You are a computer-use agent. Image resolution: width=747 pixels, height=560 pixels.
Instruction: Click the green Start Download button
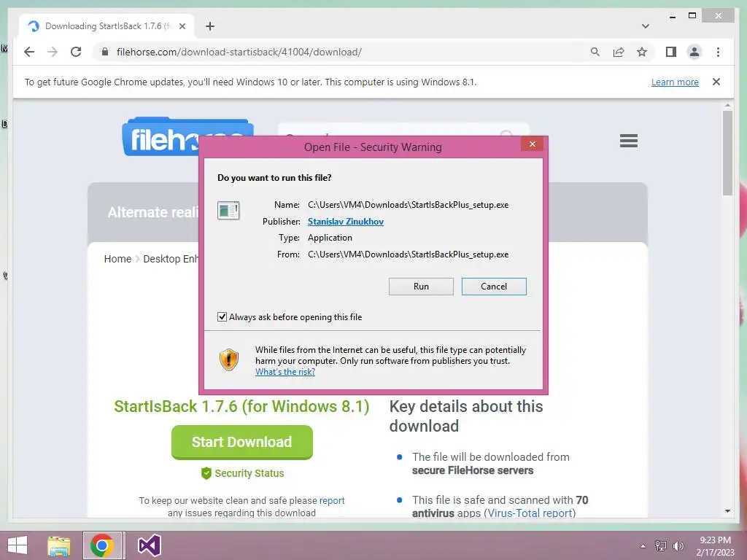point(242,443)
